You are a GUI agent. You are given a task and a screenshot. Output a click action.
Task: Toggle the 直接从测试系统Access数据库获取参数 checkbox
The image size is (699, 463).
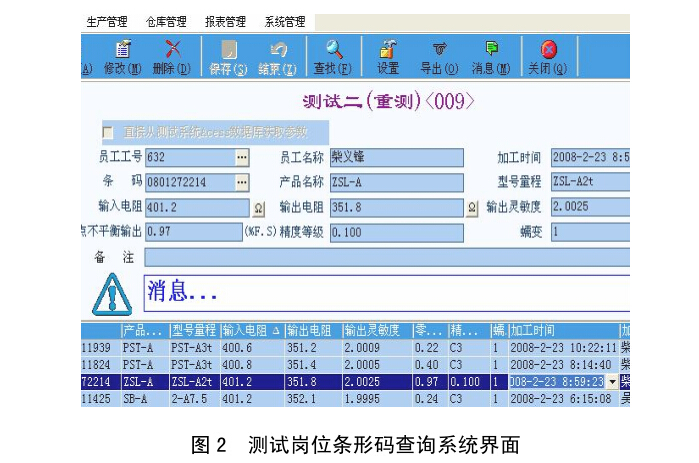pos(108,132)
